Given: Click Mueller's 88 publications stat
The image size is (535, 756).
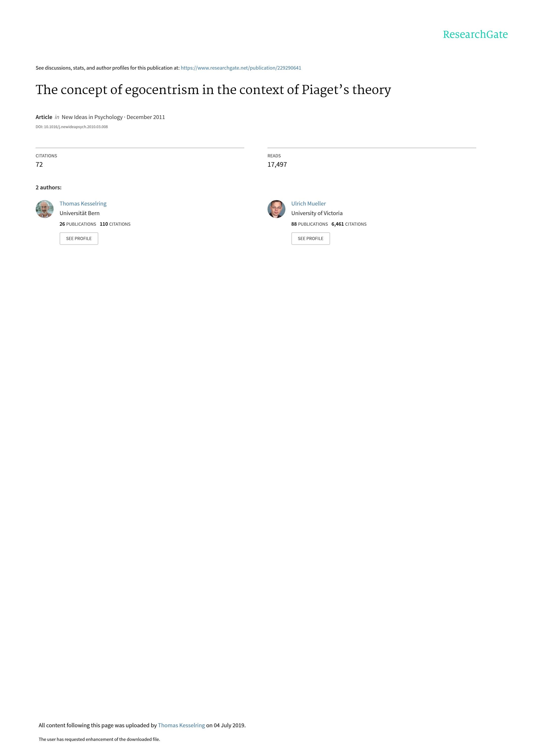Looking at the screenshot, I should 309,224.
